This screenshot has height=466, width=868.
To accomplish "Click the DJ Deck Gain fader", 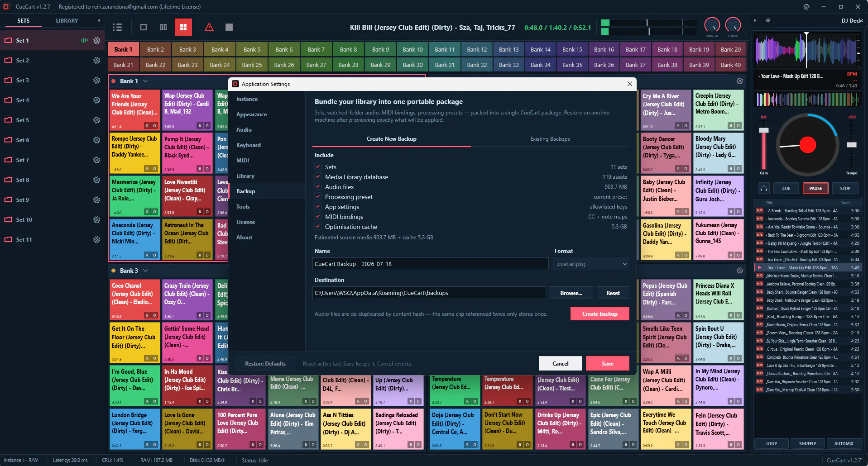I will [764, 130].
